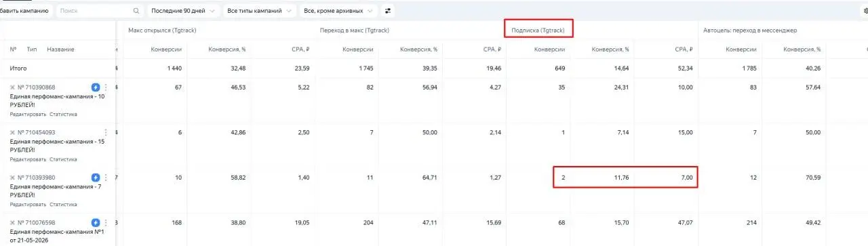This screenshot has width=868, height=246.
Task: Sort by Конверсии under Переход в макс
Action: tap(358, 49)
